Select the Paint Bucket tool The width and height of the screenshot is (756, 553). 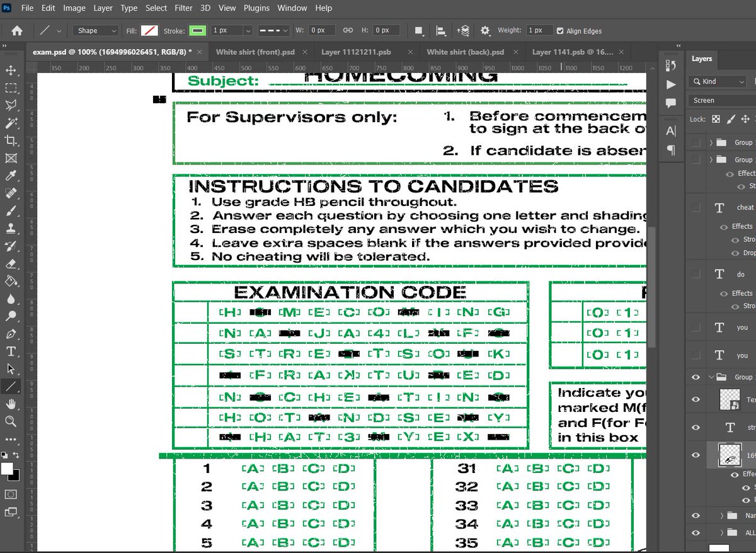click(x=11, y=281)
